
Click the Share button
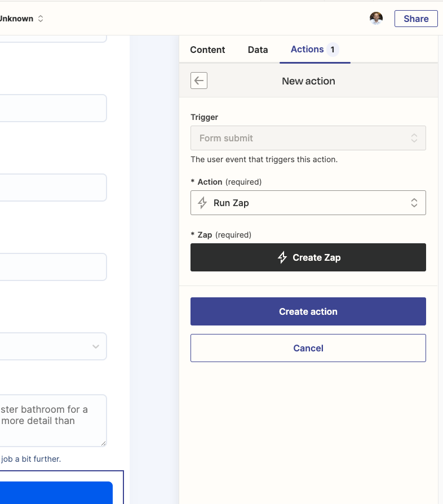click(x=416, y=19)
